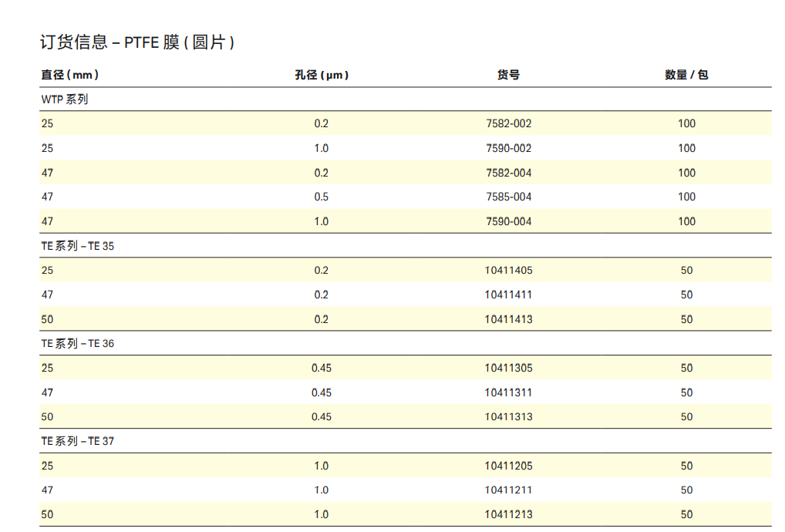The image size is (785, 532).
Task: Click the 0.5 pore size value
Action: 321,197
